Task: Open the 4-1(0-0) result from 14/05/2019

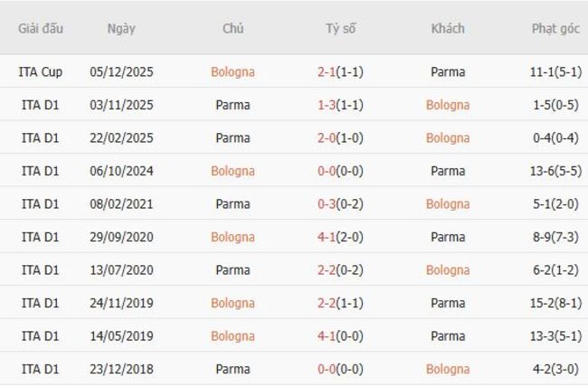Action: pos(340,336)
